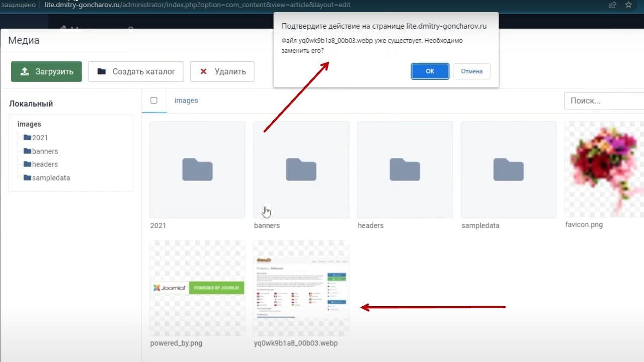Open the images breadcrumb link
644x362 pixels.
pos(186,101)
